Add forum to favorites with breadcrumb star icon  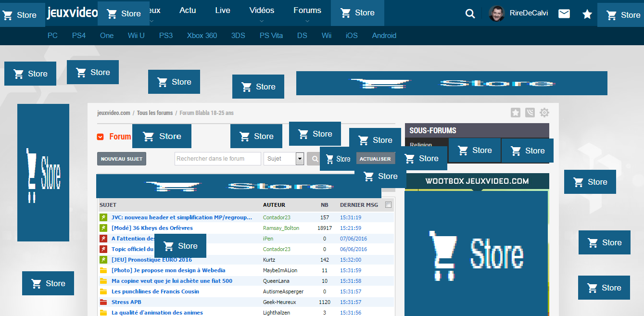pos(516,113)
